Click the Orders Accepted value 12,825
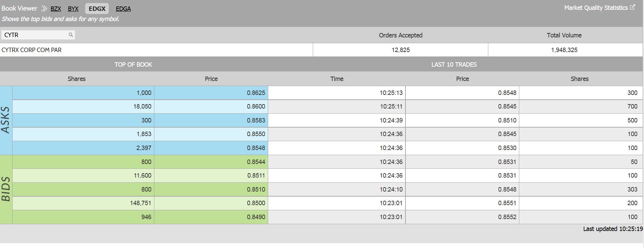This screenshot has height=248, width=644. [x=400, y=50]
